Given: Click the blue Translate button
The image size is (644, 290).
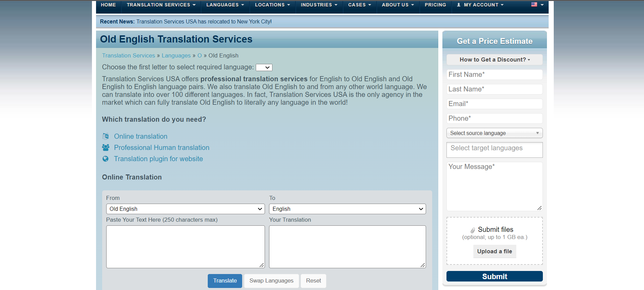Looking at the screenshot, I should pyautogui.click(x=225, y=281).
